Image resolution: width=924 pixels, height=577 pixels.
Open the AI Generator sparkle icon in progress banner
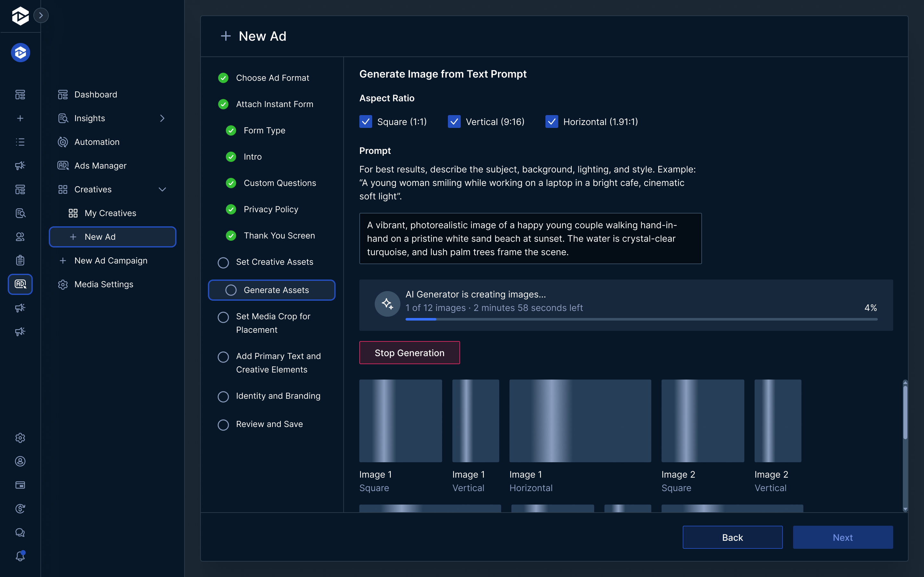pyautogui.click(x=387, y=303)
